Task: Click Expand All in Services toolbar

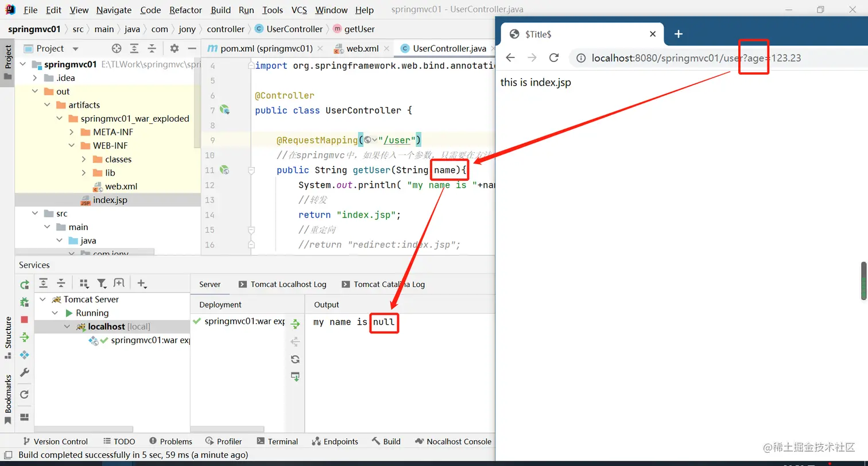Action: pos(43,284)
